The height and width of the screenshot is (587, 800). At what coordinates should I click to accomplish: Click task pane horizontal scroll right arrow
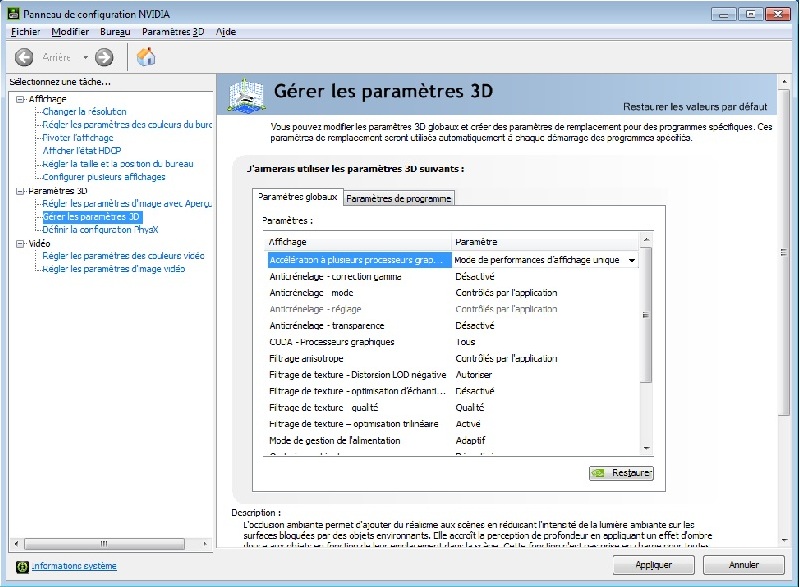(x=205, y=544)
